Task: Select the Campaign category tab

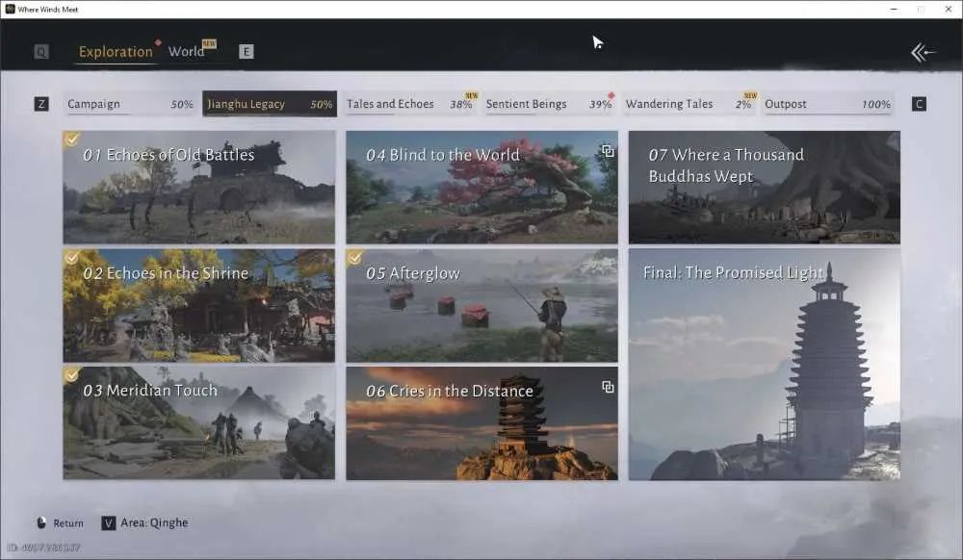Action: [x=130, y=104]
